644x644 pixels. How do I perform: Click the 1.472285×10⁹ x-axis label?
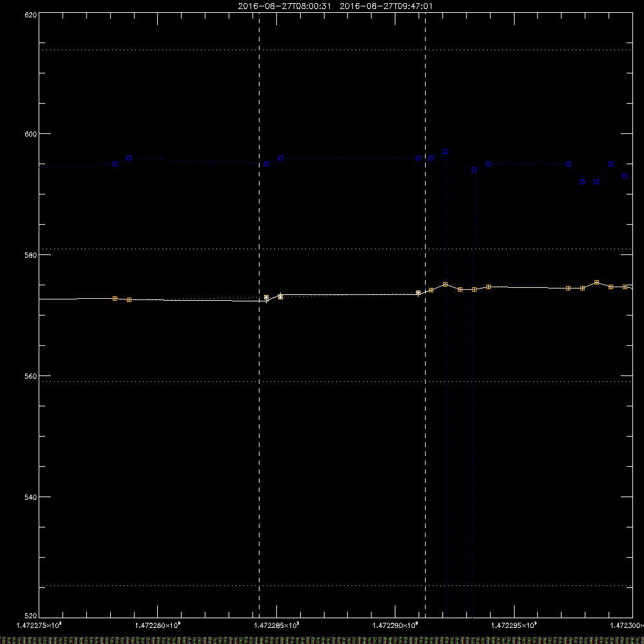[276, 625]
